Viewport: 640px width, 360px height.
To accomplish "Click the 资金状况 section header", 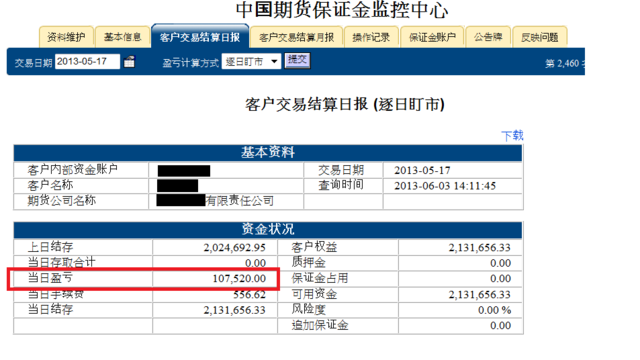I will [268, 229].
